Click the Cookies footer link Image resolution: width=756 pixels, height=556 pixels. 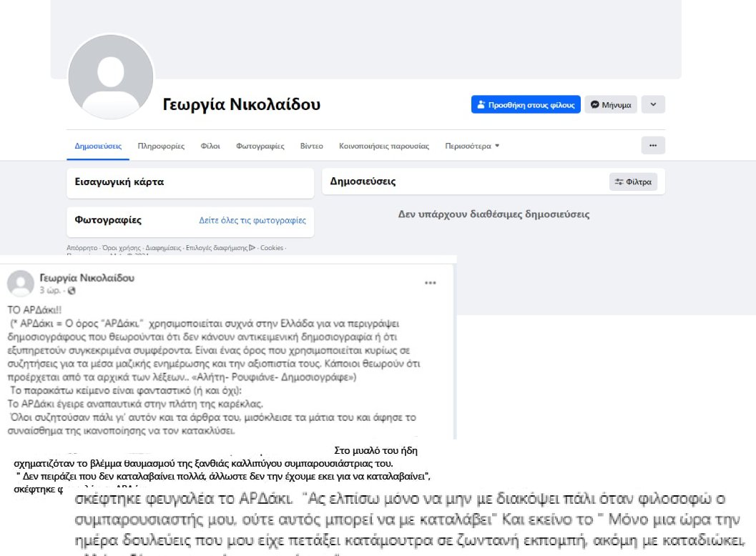point(272,248)
